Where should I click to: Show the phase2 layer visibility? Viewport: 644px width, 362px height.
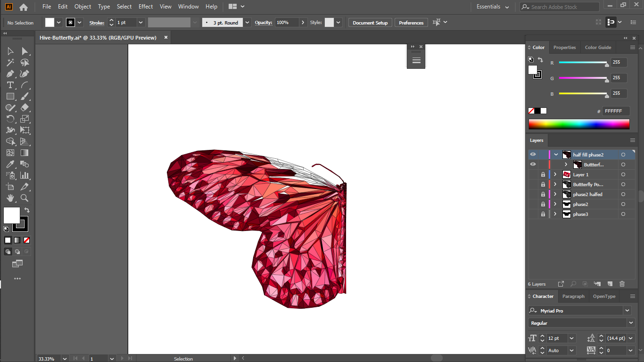[533, 204]
